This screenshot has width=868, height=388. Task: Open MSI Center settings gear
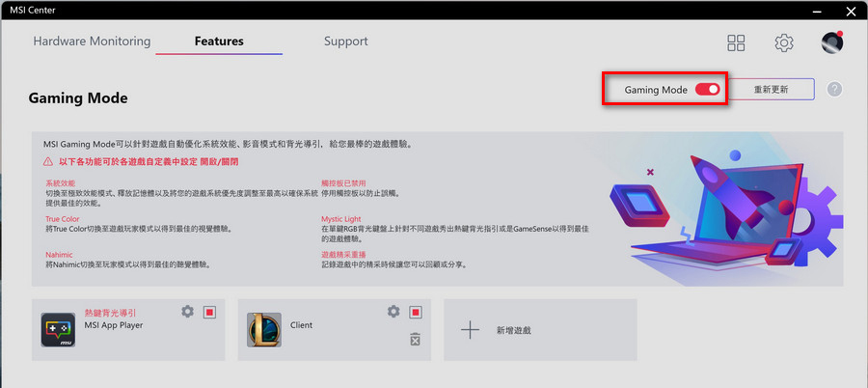[784, 42]
